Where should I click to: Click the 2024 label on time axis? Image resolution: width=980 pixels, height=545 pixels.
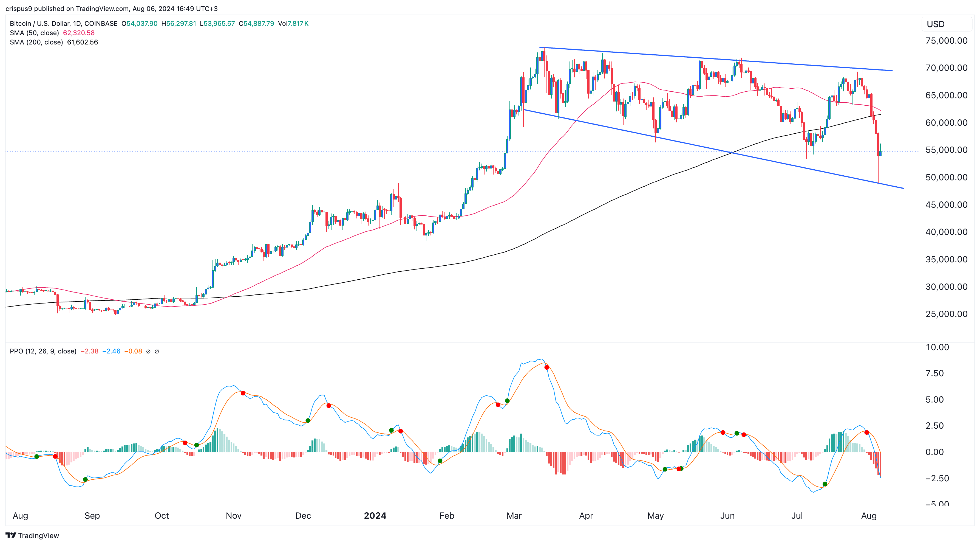(375, 516)
